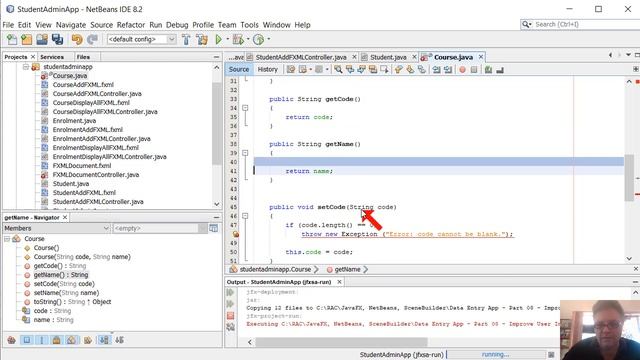Click the Stop Macro Recording square icon

[x=474, y=70]
